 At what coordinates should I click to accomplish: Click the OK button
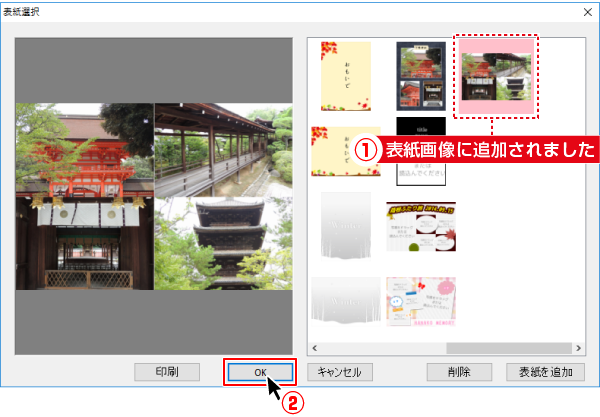(260, 371)
